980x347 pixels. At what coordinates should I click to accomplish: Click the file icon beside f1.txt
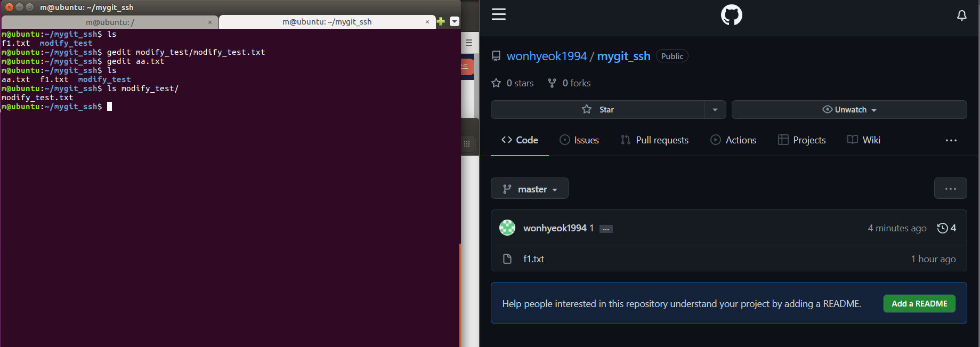coord(507,259)
